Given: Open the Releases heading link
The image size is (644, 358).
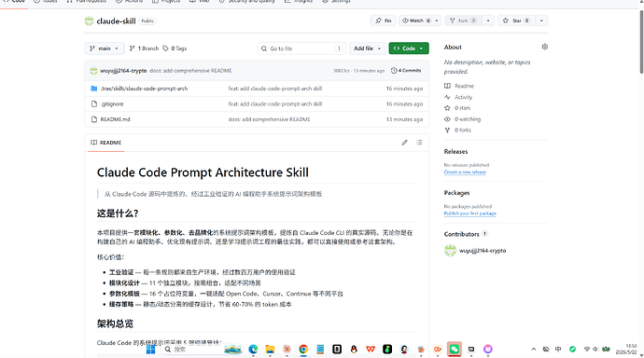Looking at the screenshot, I should point(455,151).
